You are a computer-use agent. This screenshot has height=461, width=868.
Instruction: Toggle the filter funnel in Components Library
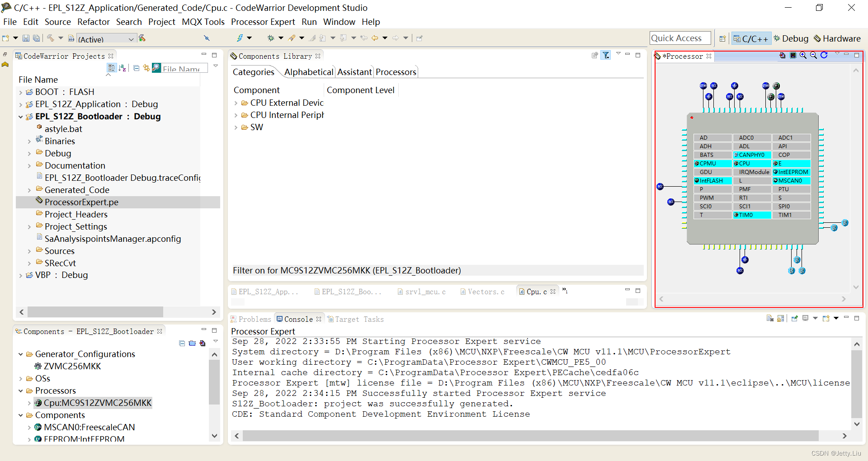tap(606, 55)
